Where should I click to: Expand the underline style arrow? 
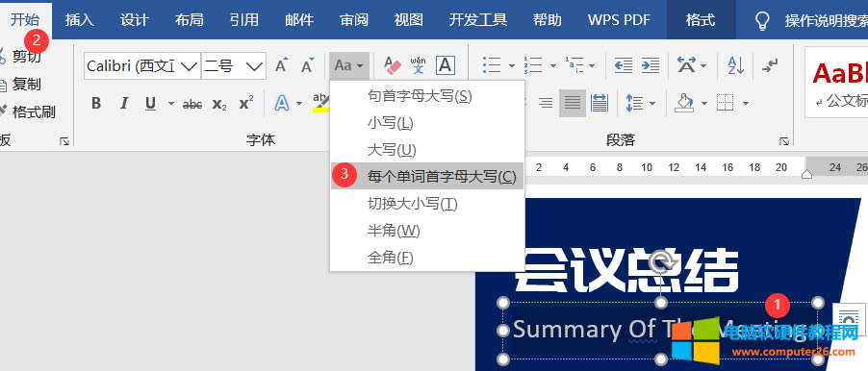click(x=171, y=104)
